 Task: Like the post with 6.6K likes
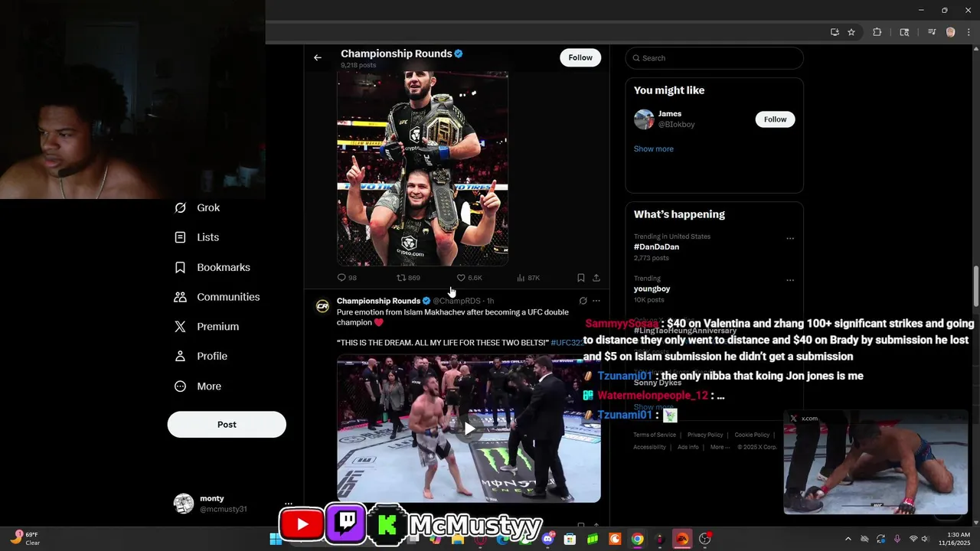[x=469, y=278]
